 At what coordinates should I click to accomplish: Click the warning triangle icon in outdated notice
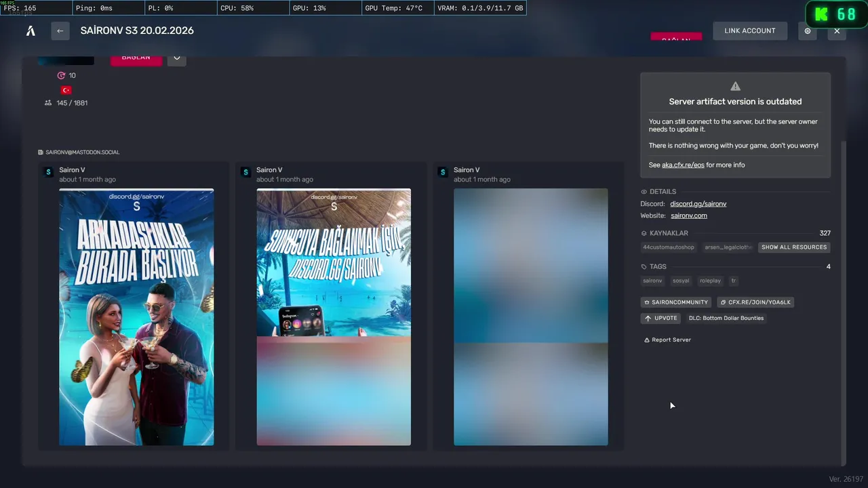[735, 86]
